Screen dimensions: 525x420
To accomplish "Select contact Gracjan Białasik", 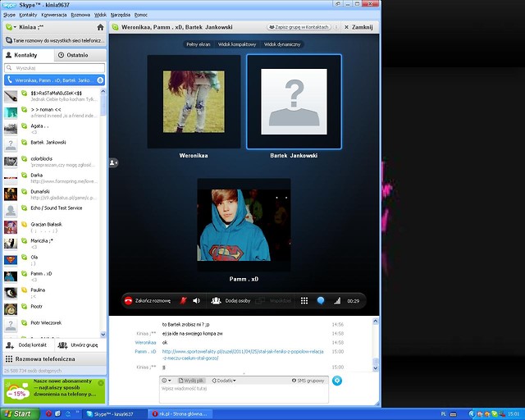I will 52,227.
